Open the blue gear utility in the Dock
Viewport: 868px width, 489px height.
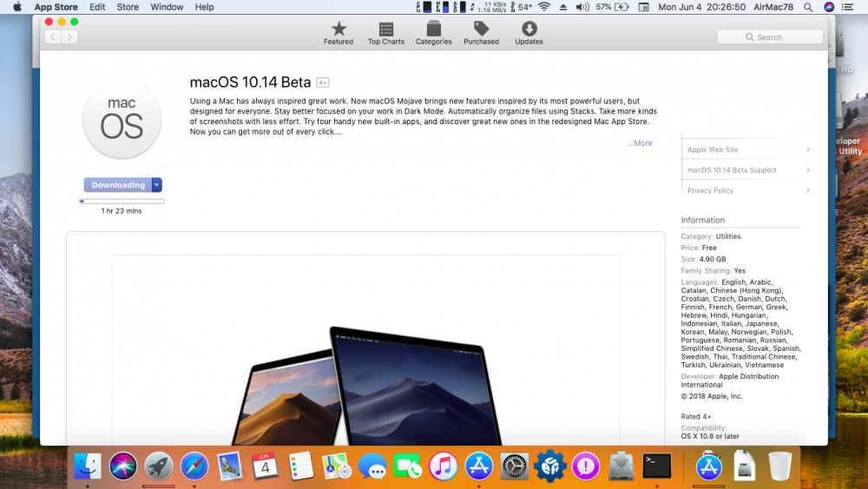(549, 466)
